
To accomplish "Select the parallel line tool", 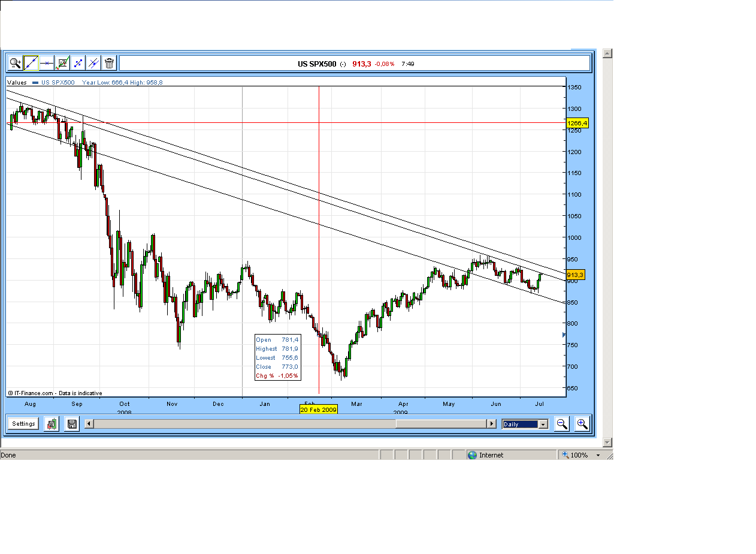I will coord(93,63).
